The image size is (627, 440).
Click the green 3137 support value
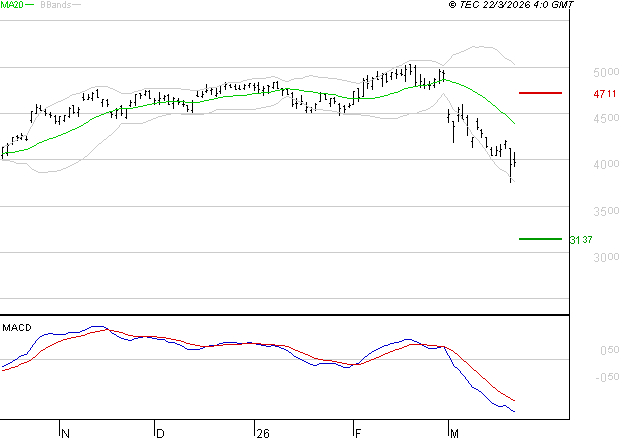point(581,240)
